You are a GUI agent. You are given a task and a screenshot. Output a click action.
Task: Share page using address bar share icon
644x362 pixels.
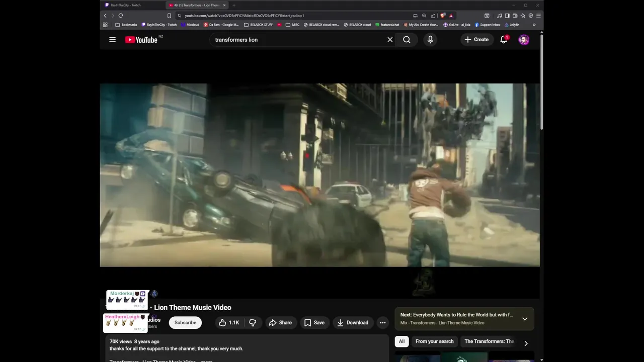[433, 16]
